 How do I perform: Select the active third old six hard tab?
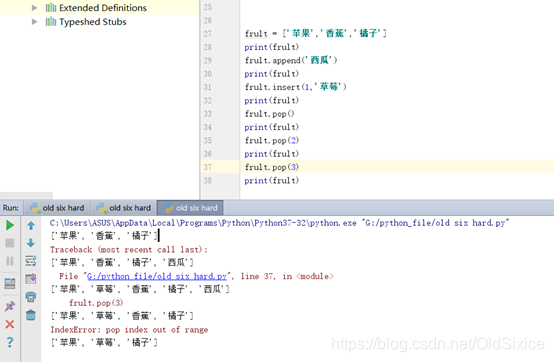pos(190,208)
